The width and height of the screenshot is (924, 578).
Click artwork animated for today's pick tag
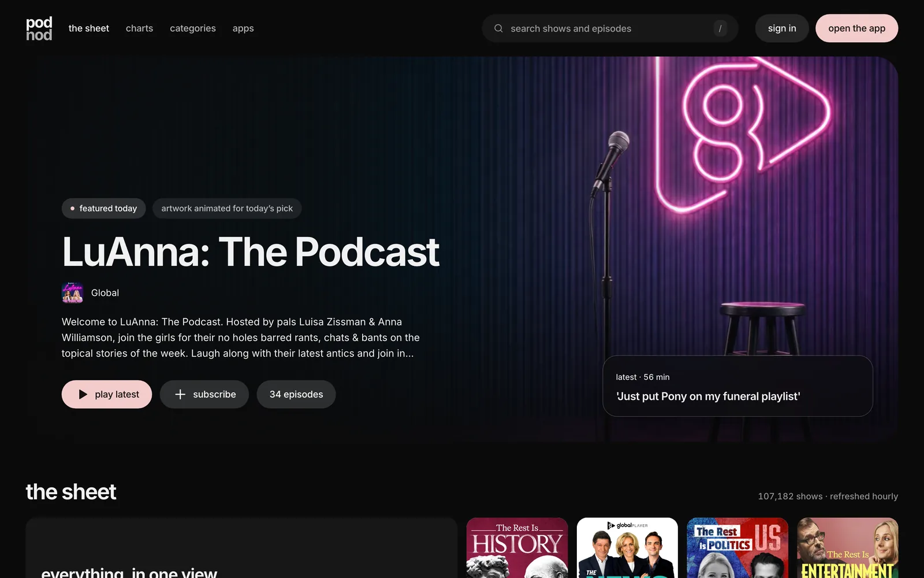tap(227, 208)
